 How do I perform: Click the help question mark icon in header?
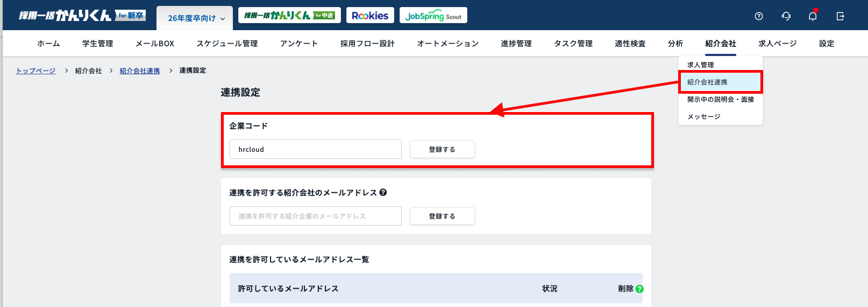(758, 16)
